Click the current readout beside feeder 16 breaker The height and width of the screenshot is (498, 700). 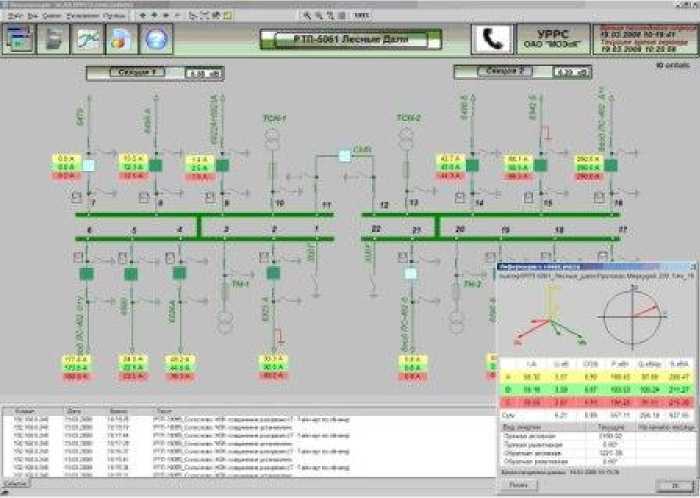588,167
